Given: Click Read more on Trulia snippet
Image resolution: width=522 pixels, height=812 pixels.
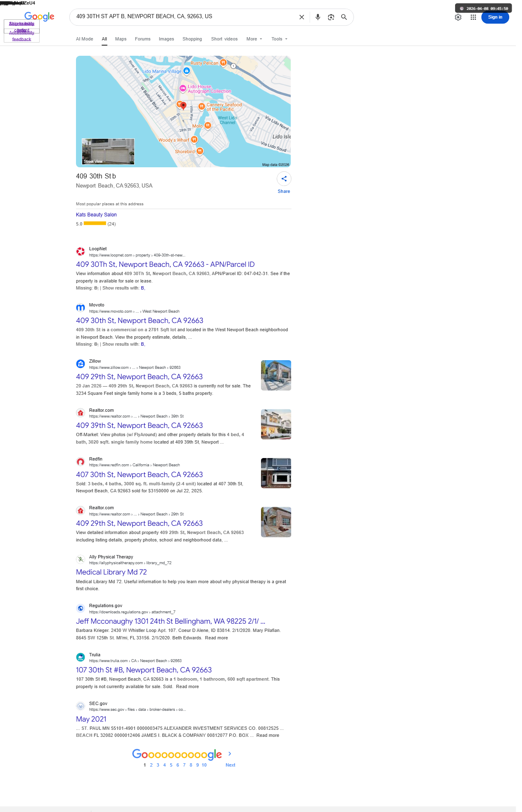Looking at the screenshot, I should coord(187,686).
